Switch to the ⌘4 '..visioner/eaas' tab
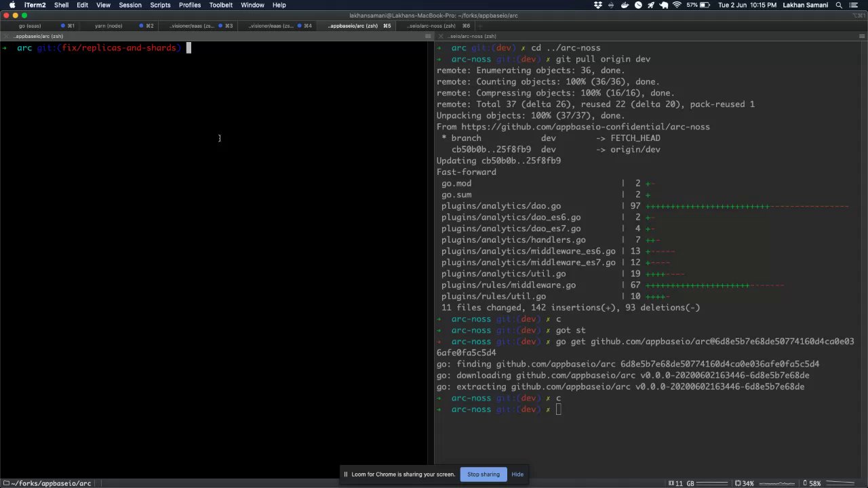 [275, 26]
